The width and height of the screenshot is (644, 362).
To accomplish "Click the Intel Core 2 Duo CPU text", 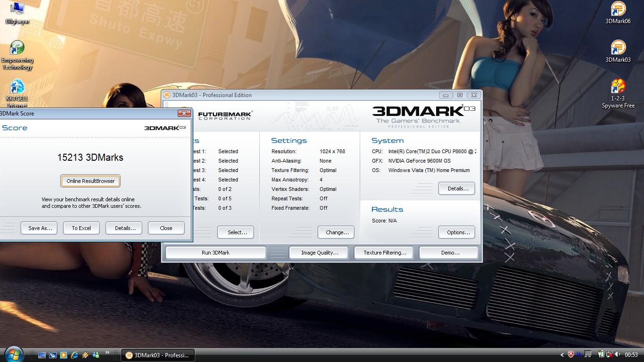I will (x=432, y=151).
